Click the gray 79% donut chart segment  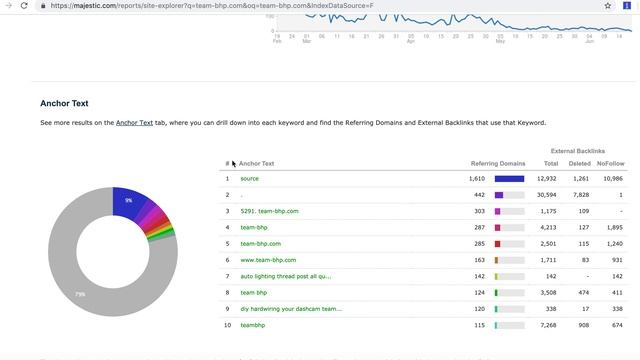[x=80, y=294]
